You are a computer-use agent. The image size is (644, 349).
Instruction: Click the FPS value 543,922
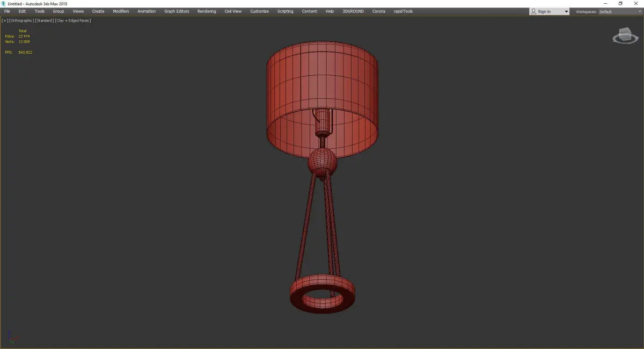25,52
